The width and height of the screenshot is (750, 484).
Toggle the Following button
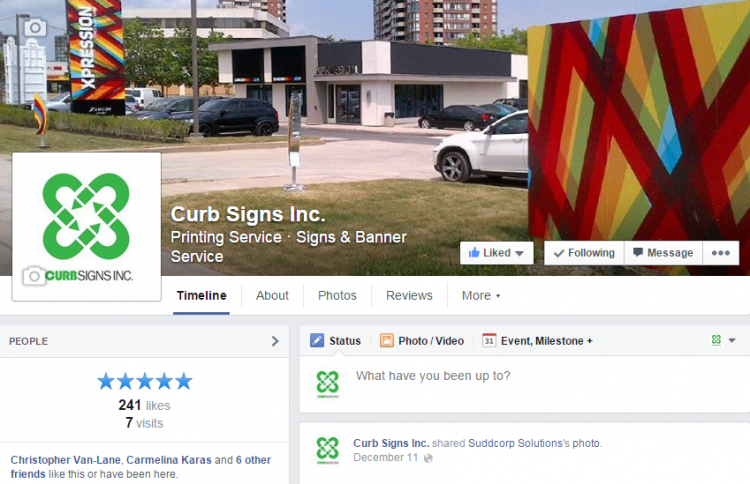584,253
